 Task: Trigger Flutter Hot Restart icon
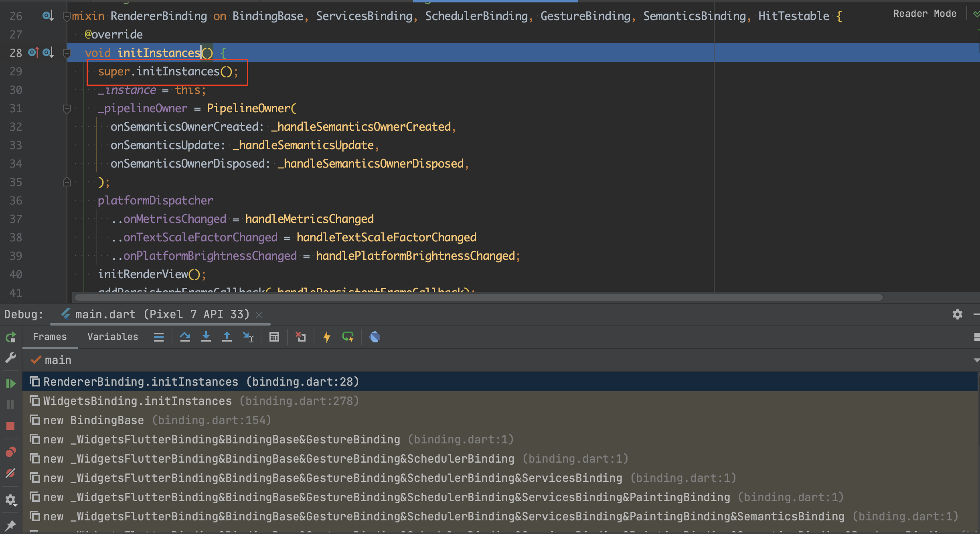(348, 337)
